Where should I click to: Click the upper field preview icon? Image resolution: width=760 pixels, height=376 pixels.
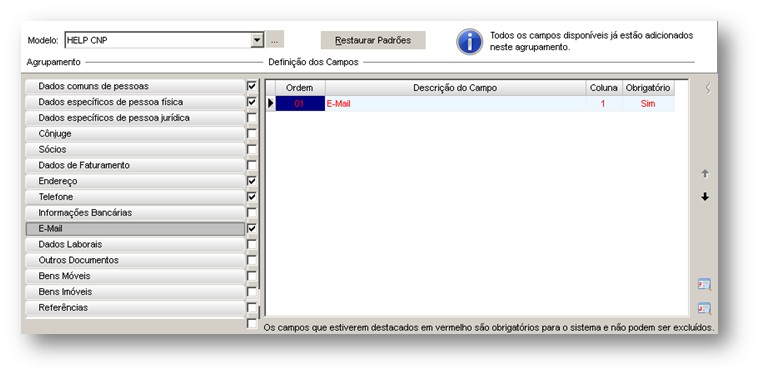(x=704, y=284)
